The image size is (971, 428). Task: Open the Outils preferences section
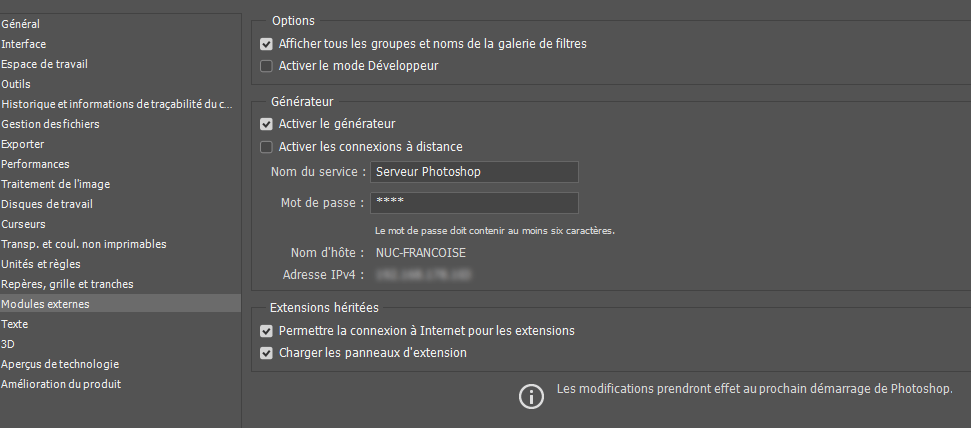pos(16,84)
